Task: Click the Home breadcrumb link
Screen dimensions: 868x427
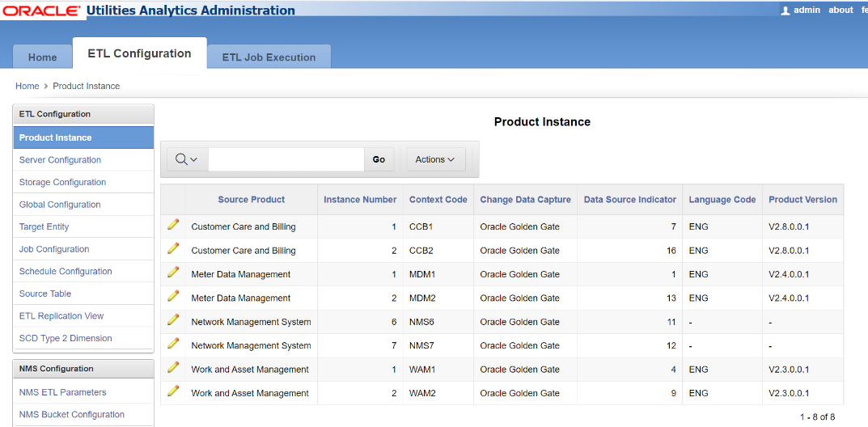Action: click(28, 86)
